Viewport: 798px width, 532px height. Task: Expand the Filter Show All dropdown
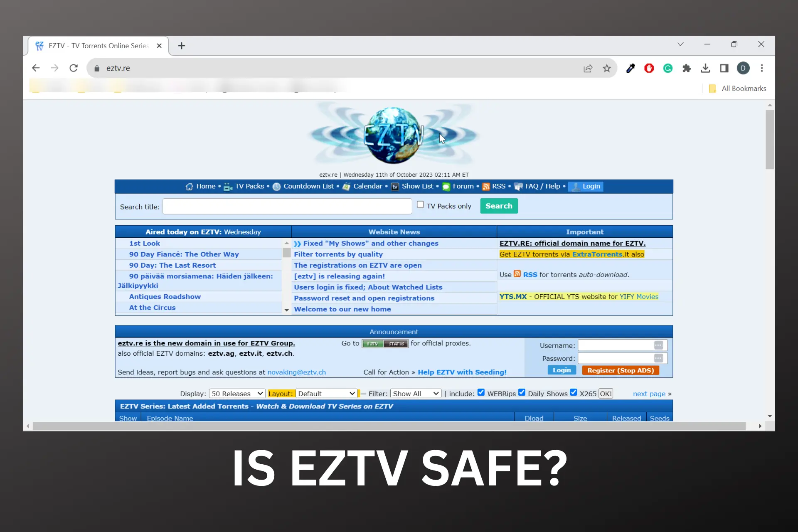coord(416,393)
